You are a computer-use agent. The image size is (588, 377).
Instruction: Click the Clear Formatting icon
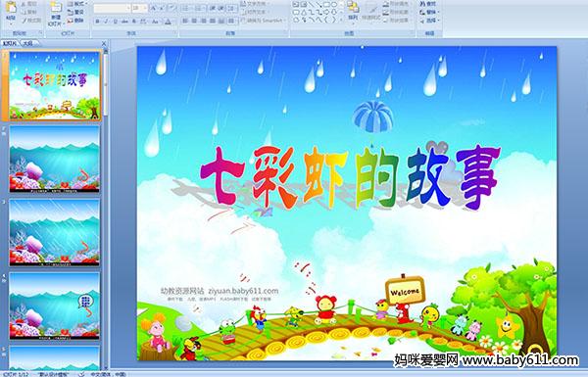click(x=172, y=8)
